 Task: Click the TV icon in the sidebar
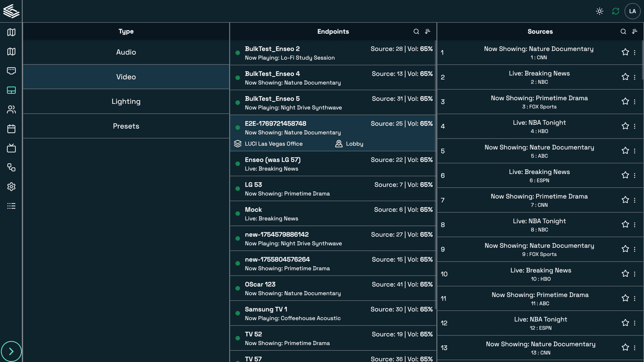11,148
